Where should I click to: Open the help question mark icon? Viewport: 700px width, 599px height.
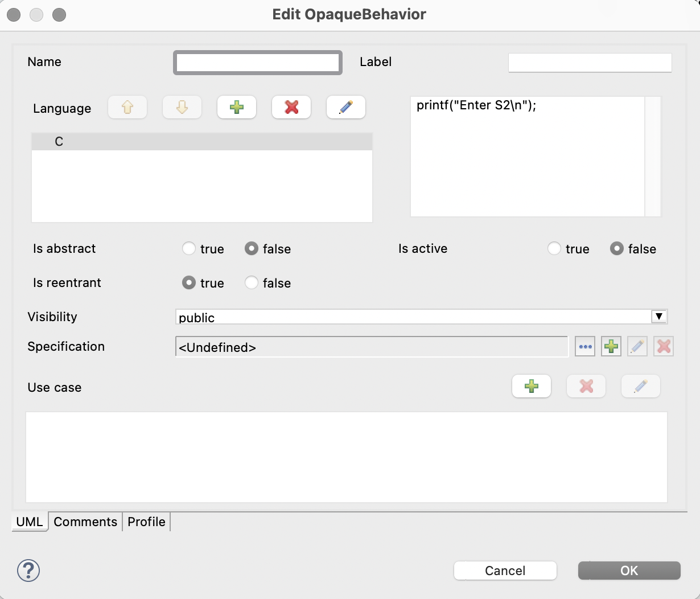pos(28,570)
